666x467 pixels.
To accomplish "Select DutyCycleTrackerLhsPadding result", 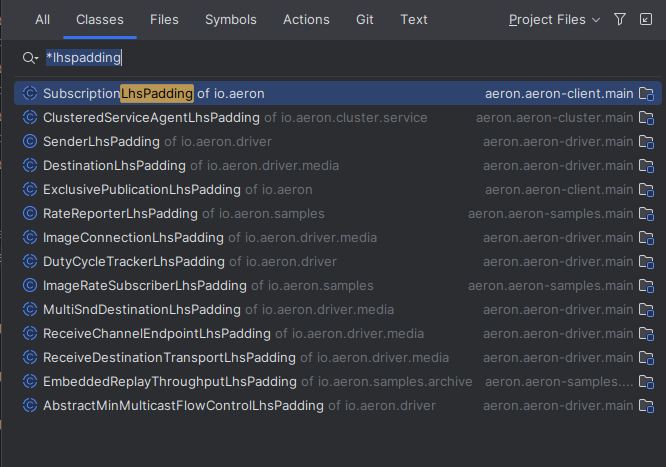I will [338, 261].
